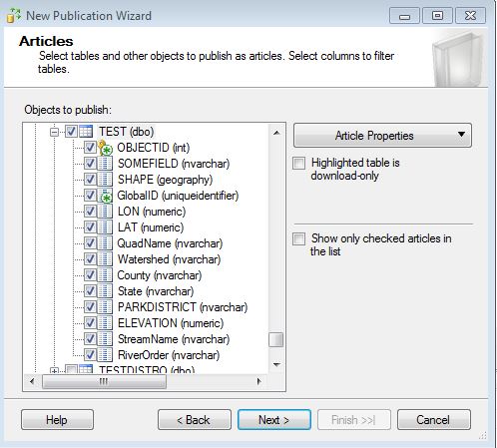The height and width of the screenshot is (448, 497).
Task: Uncheck the OBJECTID column checkbox
Action: click(90, 147)
